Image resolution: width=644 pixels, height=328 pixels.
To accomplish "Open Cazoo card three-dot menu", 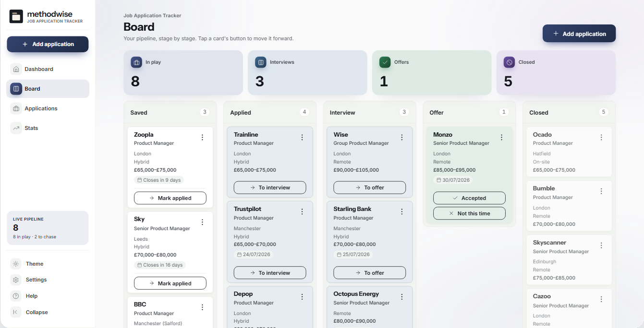I will tap(601, 299).
